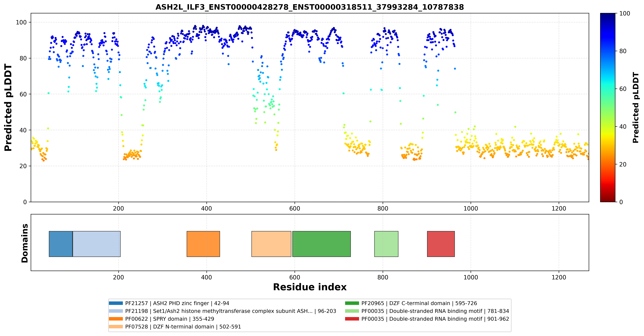The image size is (644, 336).
Task: Click the plot title ASH2L_ILF3 text
Action: 310,7
